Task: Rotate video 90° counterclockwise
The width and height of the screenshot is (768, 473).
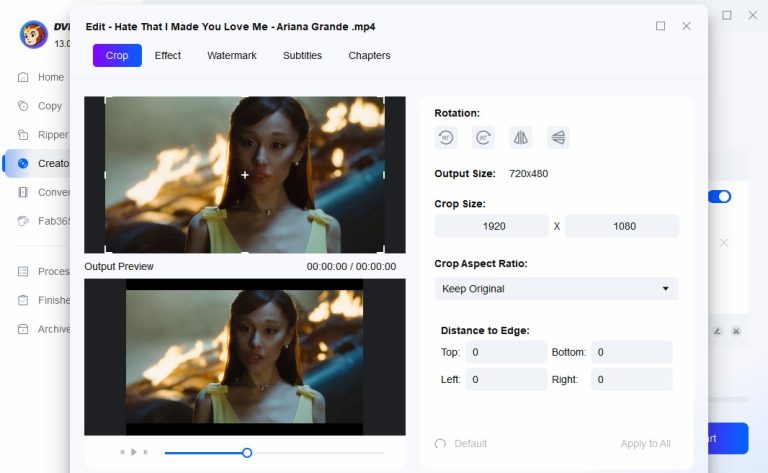Action: [446, 138]
